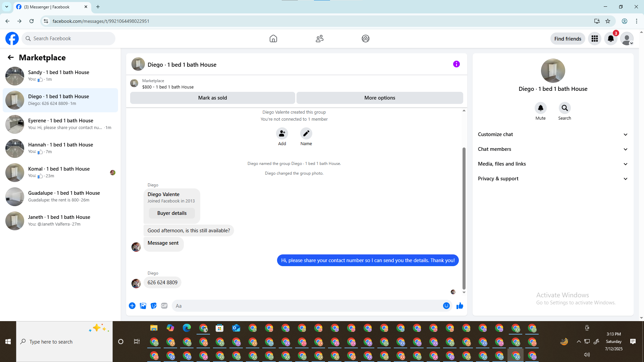The image size is (644, 362).
Task: Expand the Chat members section
Action: pos(552,149)
